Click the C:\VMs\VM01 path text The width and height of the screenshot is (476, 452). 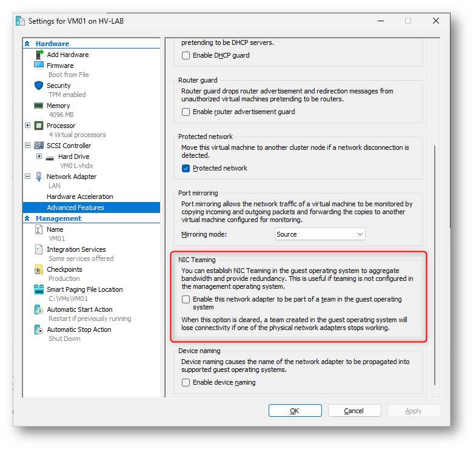point(69,299)
